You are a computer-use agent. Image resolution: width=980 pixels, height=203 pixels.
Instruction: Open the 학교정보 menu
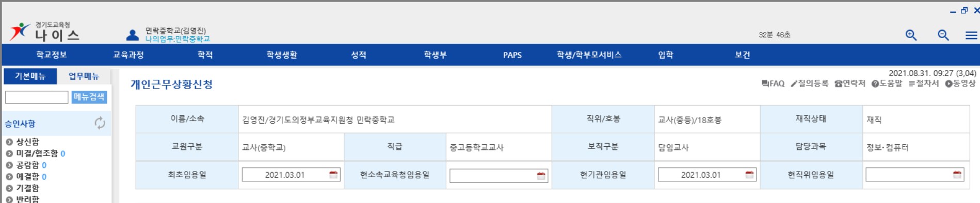[x=52, y=55]
